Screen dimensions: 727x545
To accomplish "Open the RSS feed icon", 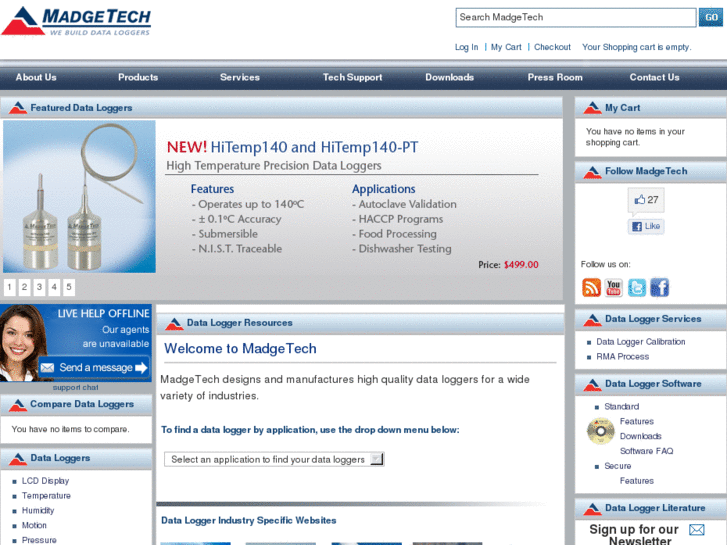I will (x=591, y=288).
